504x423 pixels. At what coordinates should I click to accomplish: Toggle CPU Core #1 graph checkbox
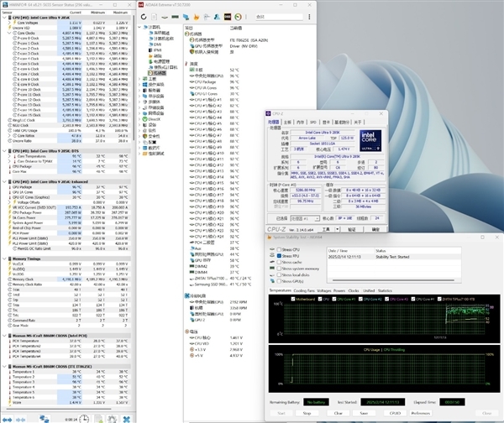coord(334,299)
